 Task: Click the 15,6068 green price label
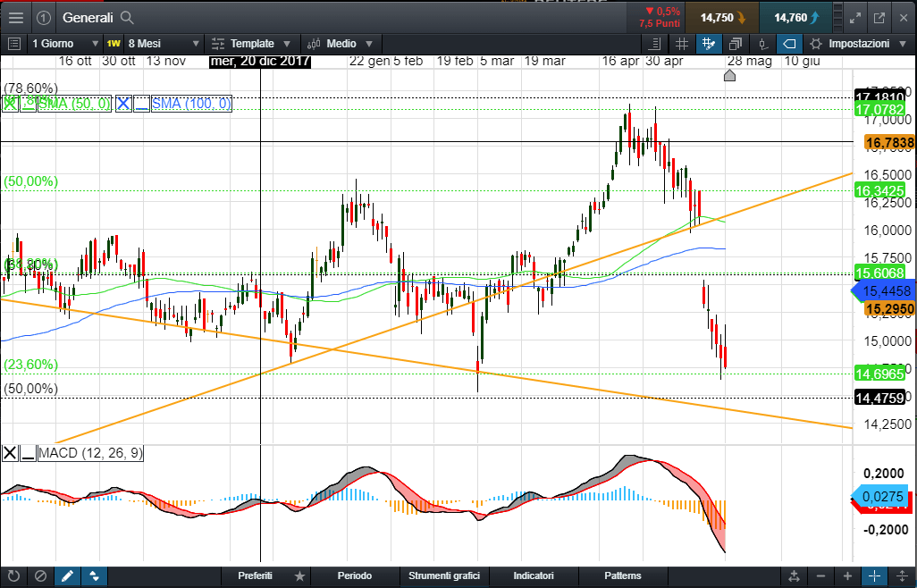[879, 273]
